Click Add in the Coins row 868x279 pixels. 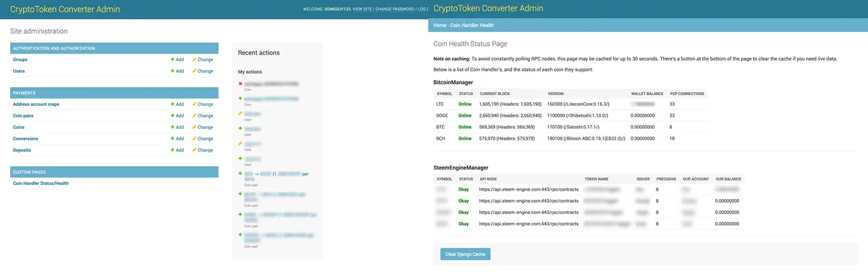(177, 127)
